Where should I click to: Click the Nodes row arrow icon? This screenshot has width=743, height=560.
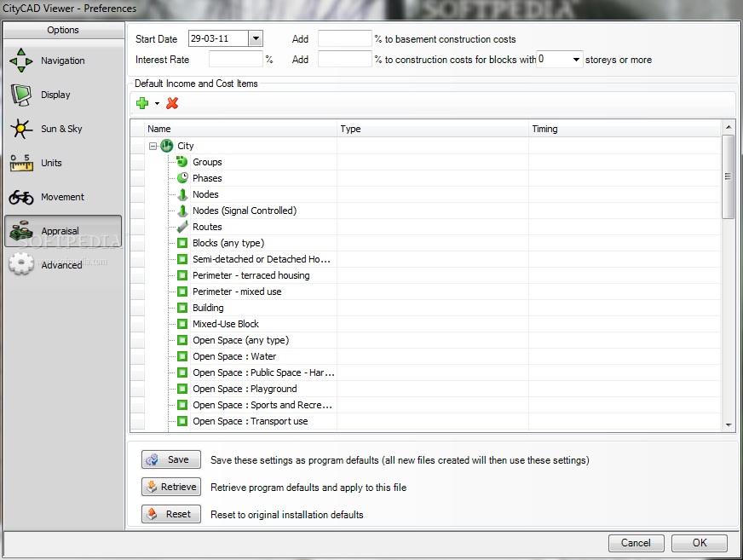pyautogui.click(x=182, y=194)
